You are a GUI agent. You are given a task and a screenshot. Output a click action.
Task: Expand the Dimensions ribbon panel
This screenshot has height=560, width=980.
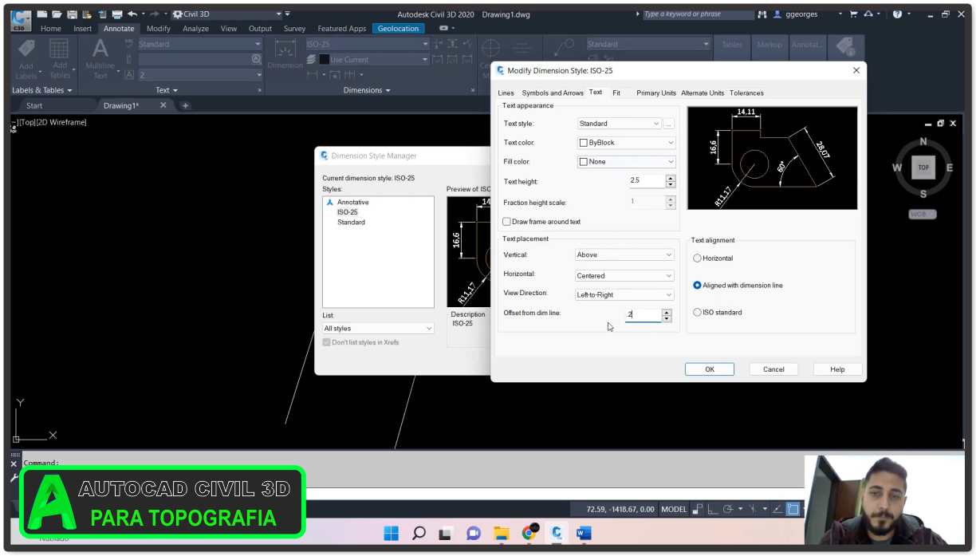(x=367, y=90)
